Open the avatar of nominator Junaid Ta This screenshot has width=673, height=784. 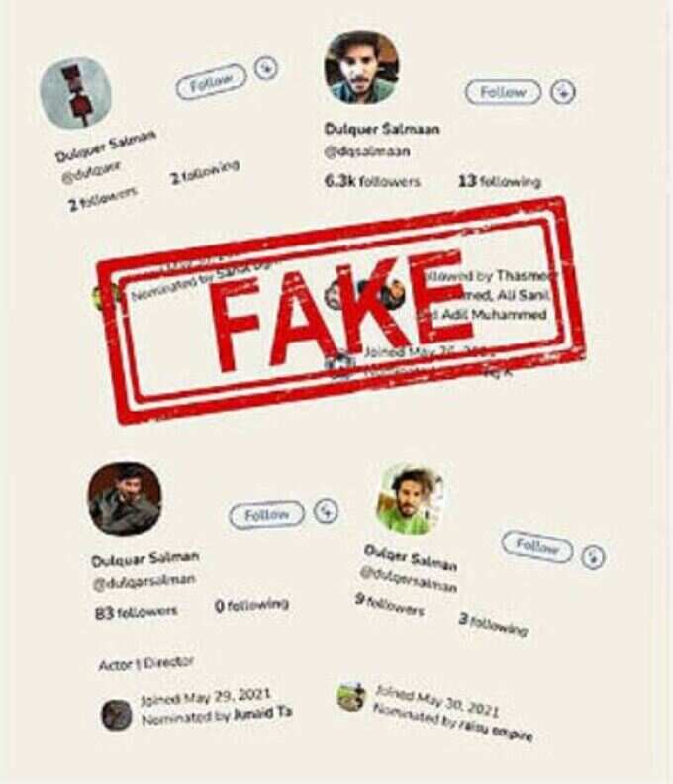(x=117, y=714)
